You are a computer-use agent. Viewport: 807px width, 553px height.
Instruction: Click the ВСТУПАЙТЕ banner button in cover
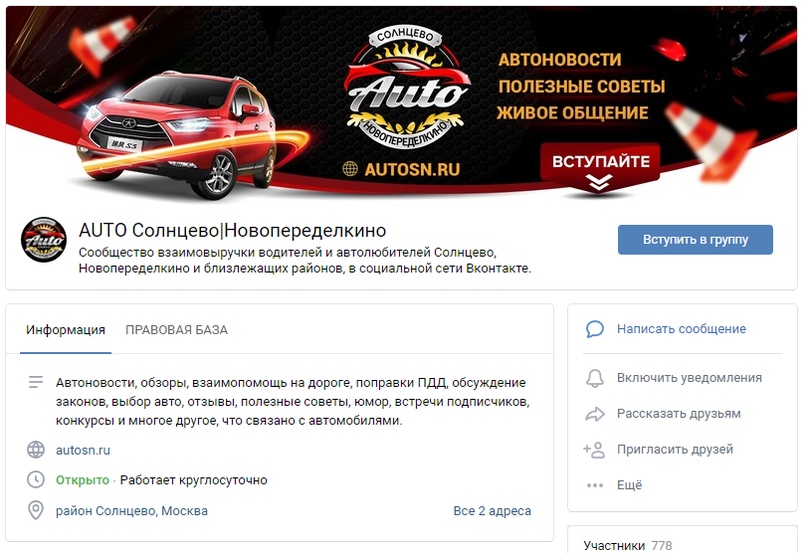coord(601,164)
